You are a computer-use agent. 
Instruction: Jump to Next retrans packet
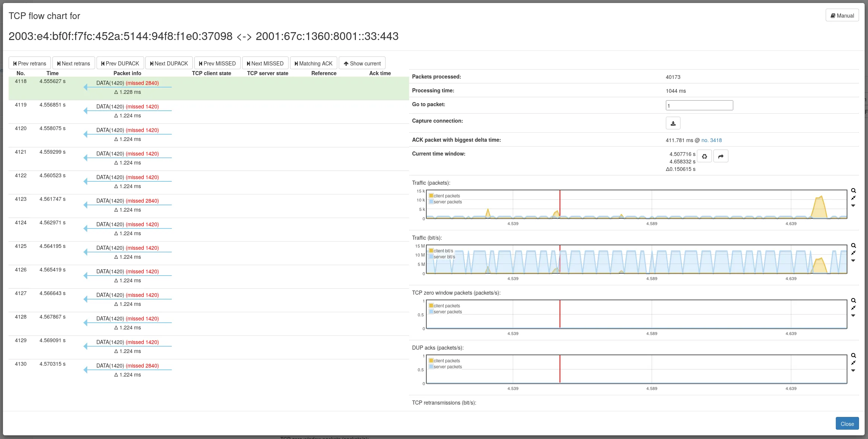[73, 64]
